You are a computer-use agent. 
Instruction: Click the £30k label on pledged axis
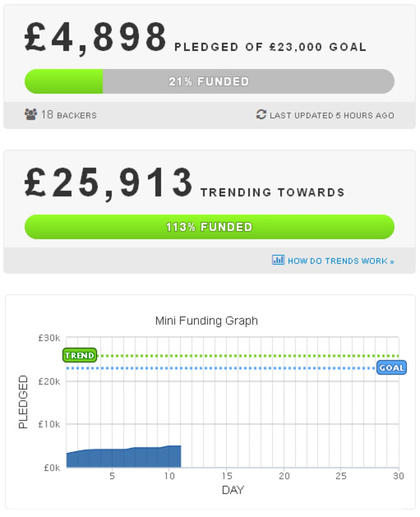tap(49, 338)
